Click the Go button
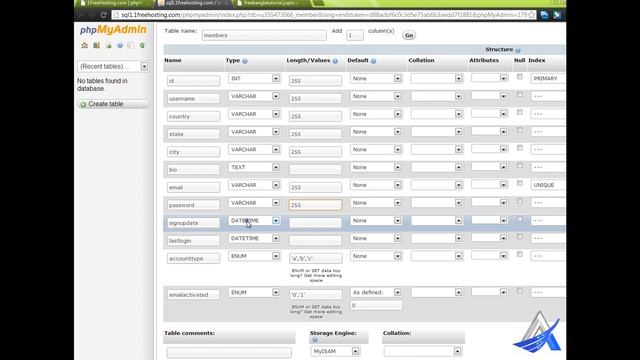Screen dimensions: 640x360 point(409,36)
